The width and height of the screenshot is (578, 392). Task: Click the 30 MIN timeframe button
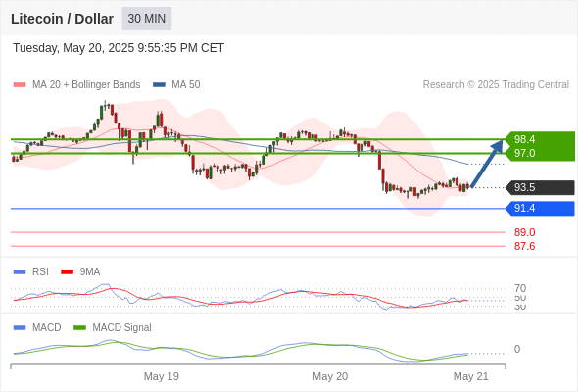click(147, 19)
